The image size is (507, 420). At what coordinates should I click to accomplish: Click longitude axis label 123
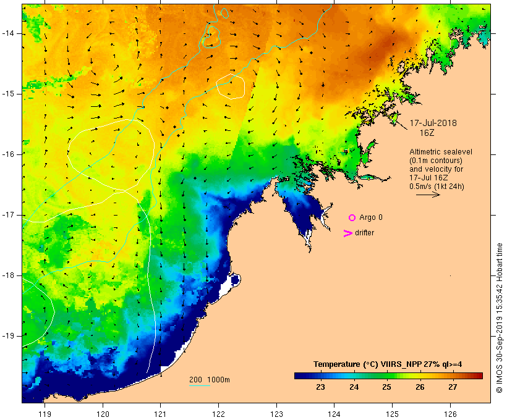[x=276, y=414]
